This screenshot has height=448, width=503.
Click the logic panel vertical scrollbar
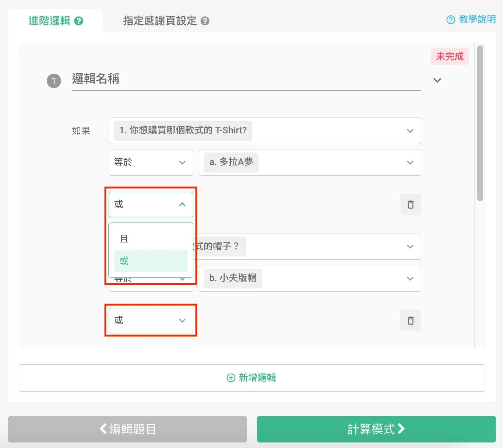480,123
